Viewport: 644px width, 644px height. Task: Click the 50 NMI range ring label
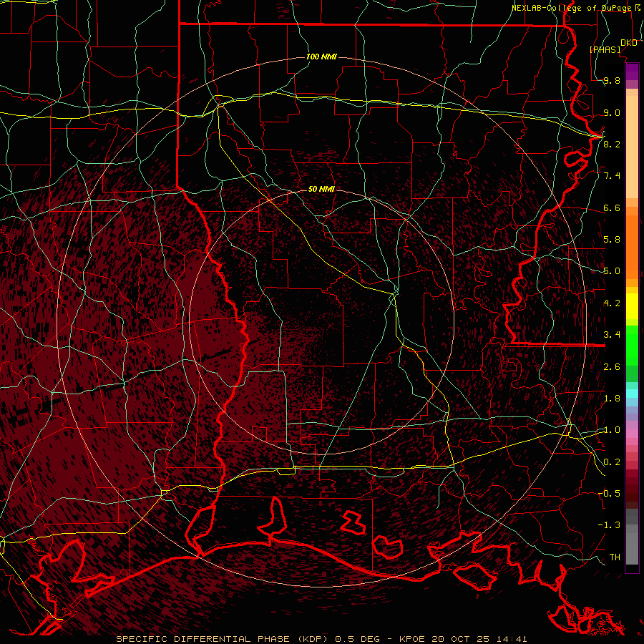[321, 189]
